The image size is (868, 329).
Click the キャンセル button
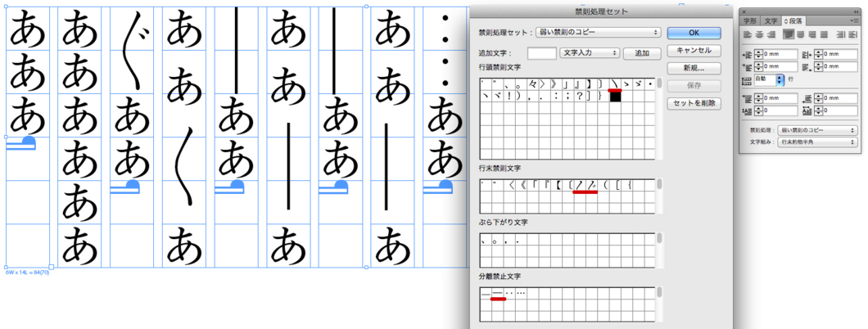694,50
